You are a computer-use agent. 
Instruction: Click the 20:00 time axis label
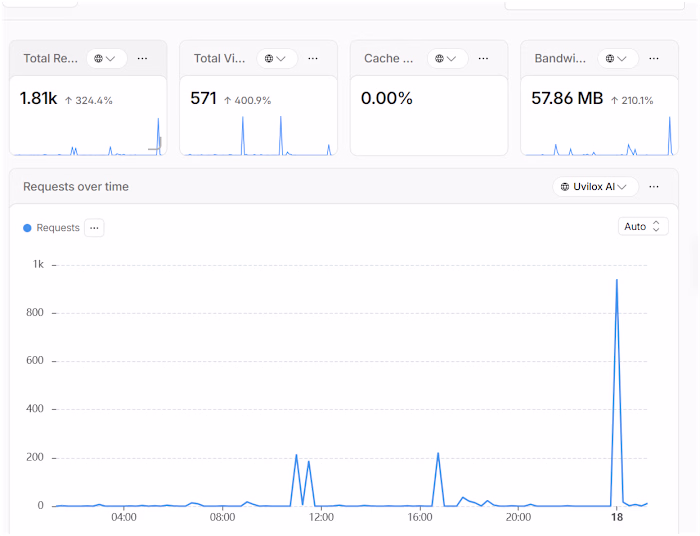coord(518,517)
